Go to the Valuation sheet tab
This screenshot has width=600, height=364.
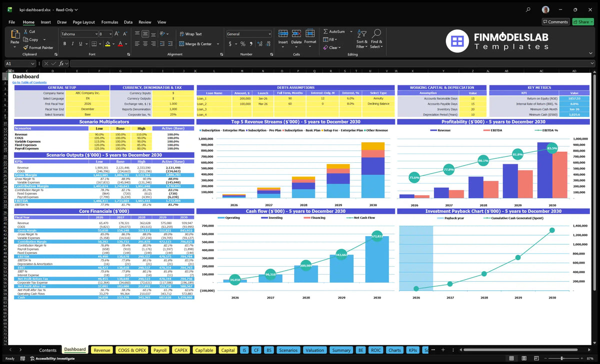[314, 350]
